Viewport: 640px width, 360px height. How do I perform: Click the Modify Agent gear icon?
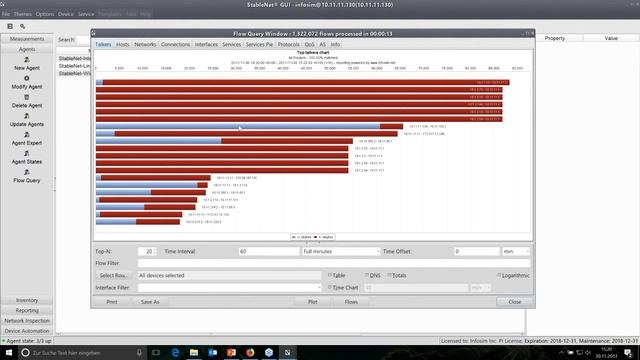coord(27,78)
